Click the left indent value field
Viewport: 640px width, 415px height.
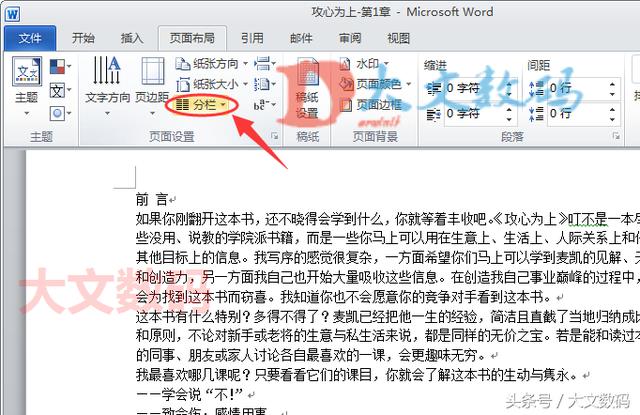pos(474,88)
